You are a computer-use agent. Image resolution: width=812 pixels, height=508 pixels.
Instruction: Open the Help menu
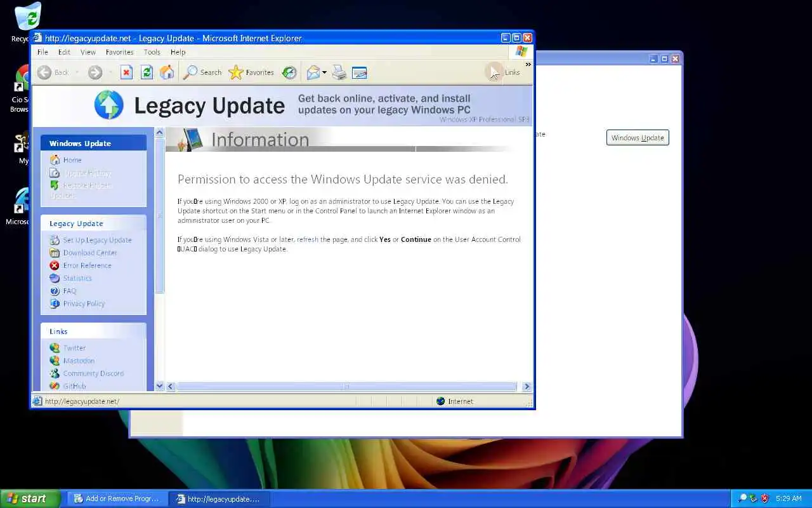pos(178,52)
